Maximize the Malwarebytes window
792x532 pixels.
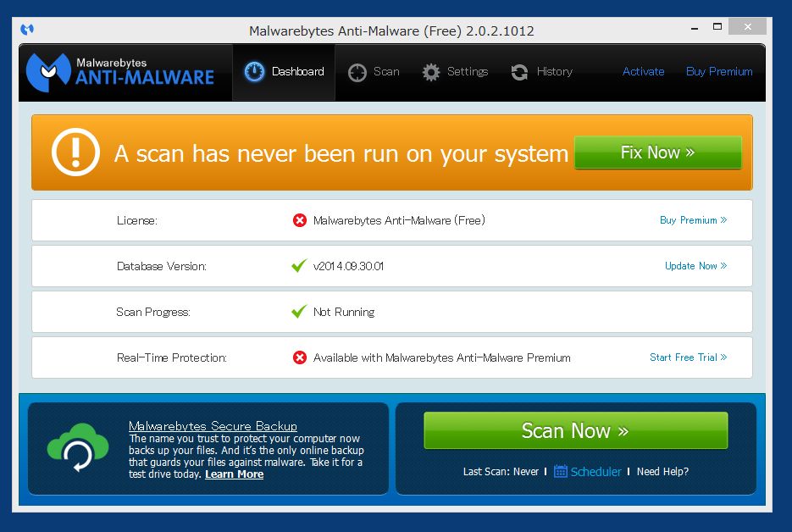tap(717, 27)
